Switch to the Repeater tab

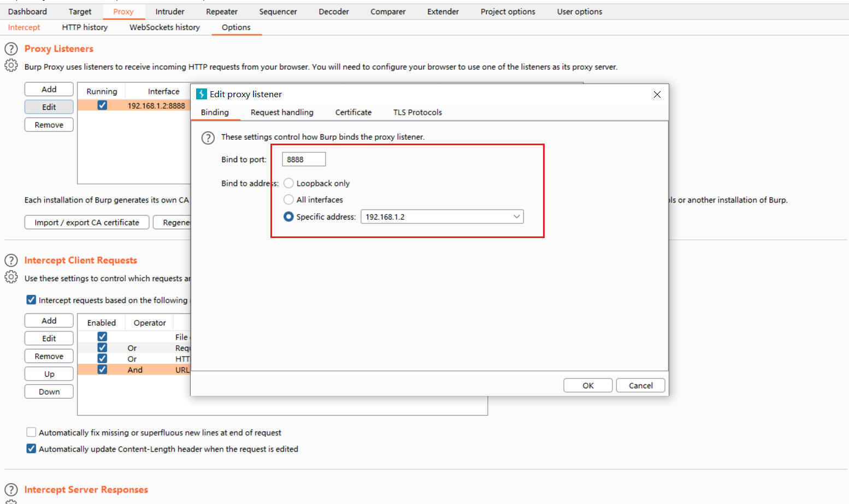click(x=222, y=11)
